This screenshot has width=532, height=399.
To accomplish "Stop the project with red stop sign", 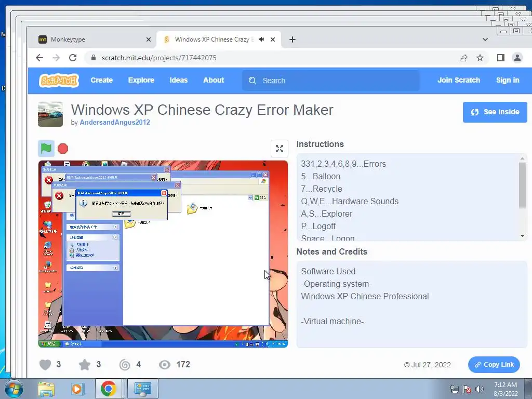I will (63, 149).
